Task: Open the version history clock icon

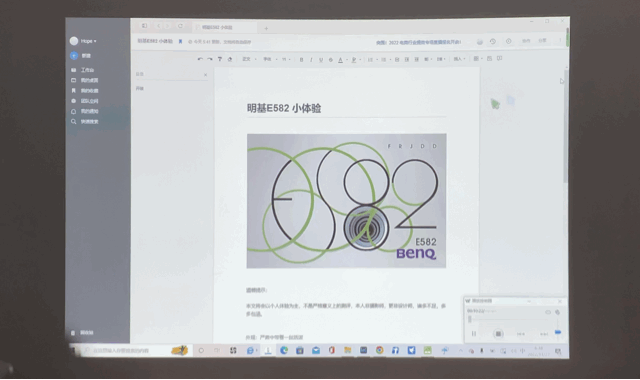Action: (493, 42)
